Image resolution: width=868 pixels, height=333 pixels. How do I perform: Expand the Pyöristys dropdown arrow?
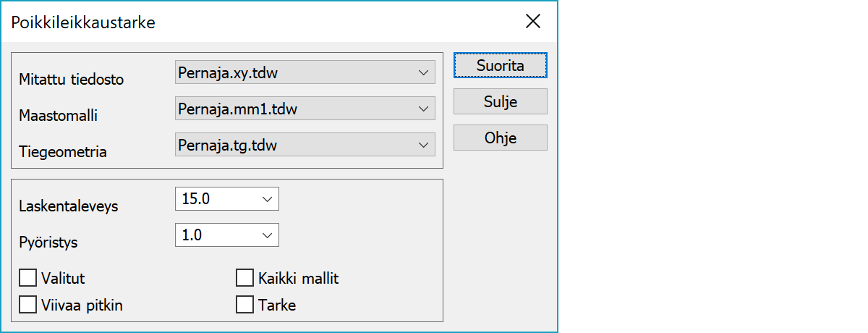[x=267, y=235]
